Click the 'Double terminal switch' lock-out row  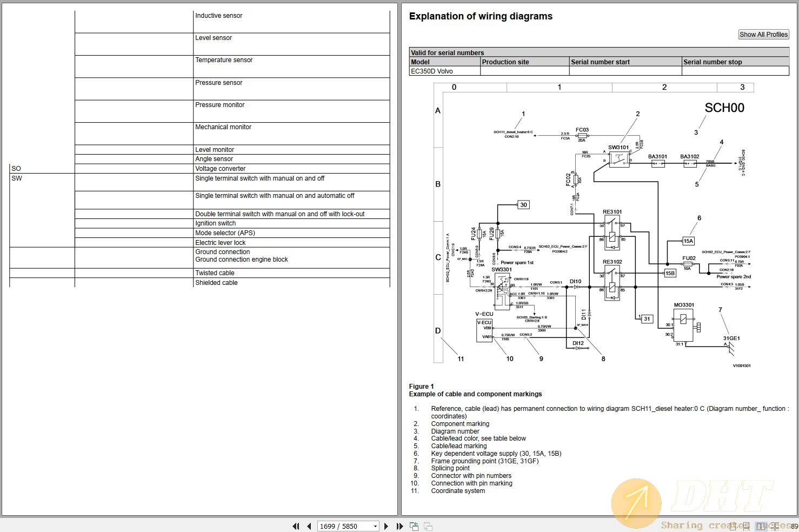291,214
